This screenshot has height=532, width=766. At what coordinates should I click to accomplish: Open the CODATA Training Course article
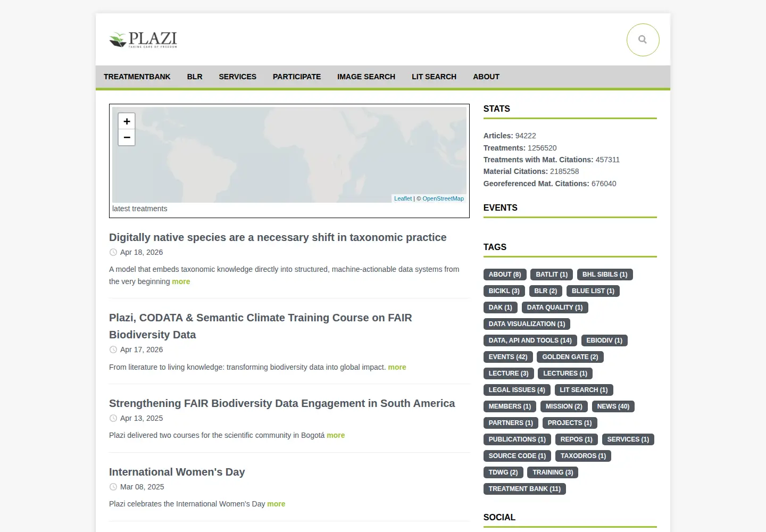[261, 326]
